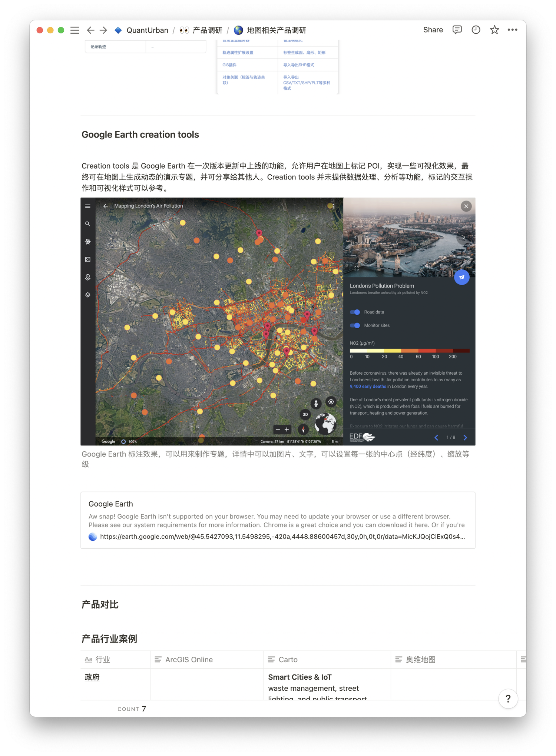The image size is (556, 756).
Task: Open the help question mark button
Action: [508, 699]
